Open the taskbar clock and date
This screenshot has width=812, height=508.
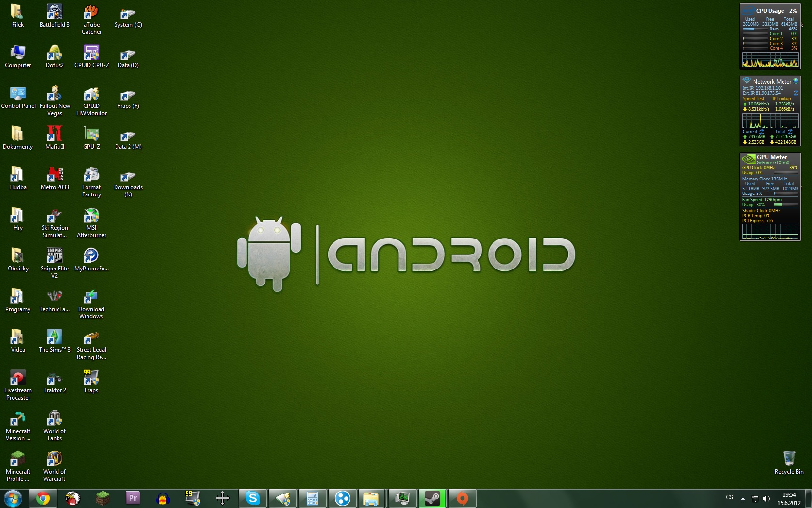[x=789, y=499]
